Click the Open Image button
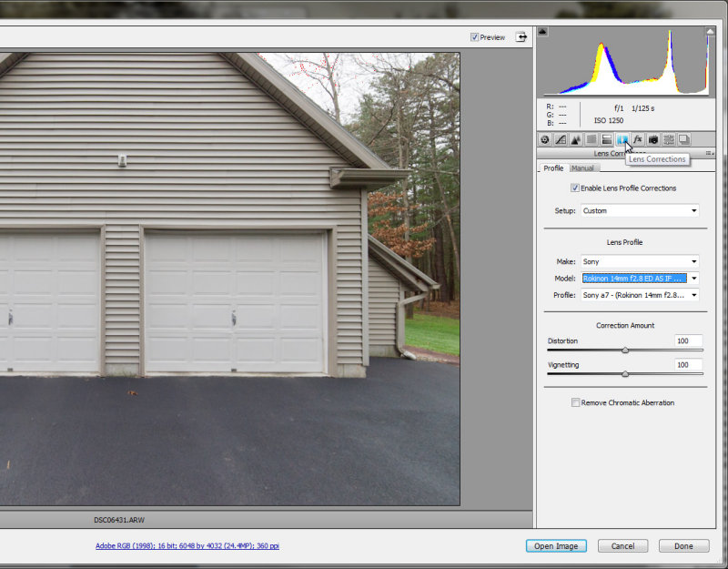The height and width of the screenshot is (569, 728). 556,545
